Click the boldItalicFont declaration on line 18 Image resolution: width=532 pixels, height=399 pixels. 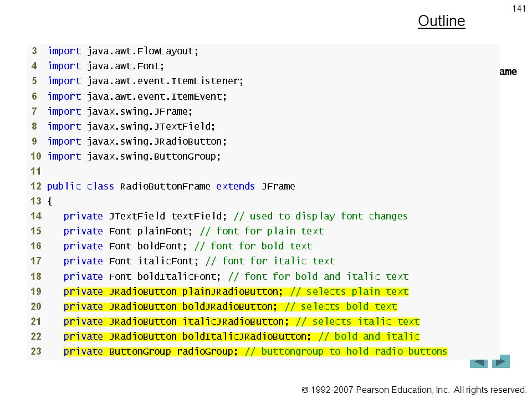point(236,277)
